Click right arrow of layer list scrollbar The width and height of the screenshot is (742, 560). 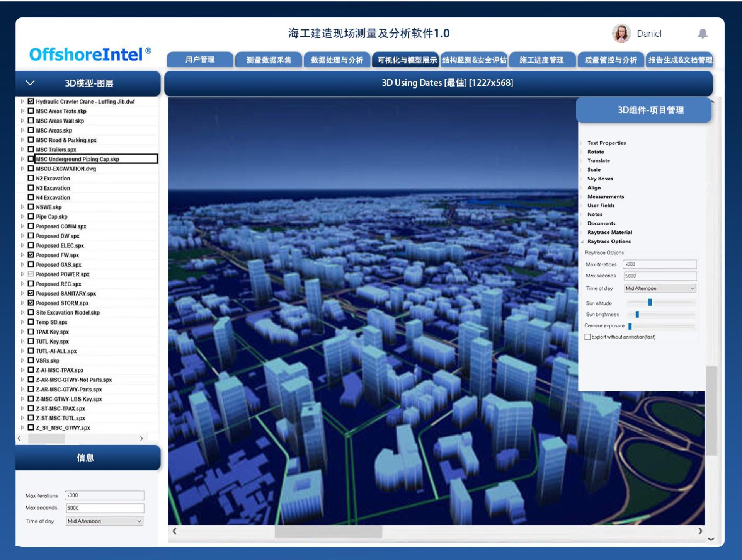[x=141, y=438]
